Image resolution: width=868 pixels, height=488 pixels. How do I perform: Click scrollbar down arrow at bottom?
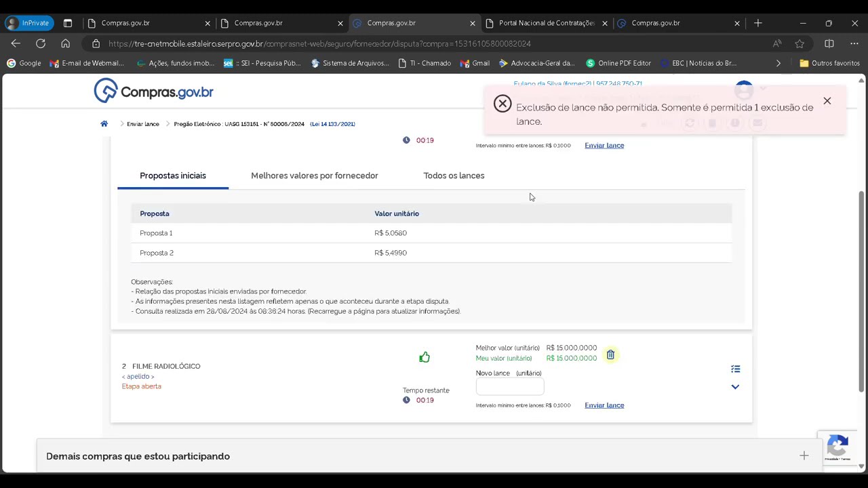863,466
